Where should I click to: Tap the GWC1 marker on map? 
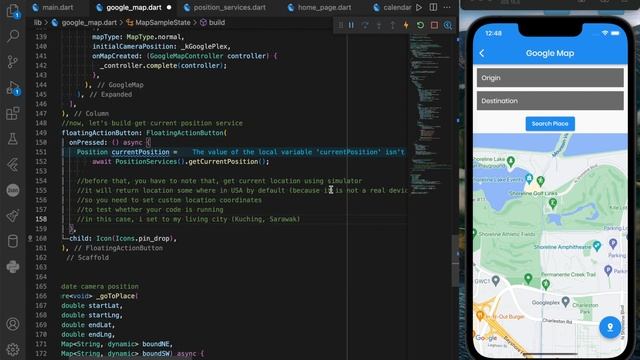tap(496, 280)
